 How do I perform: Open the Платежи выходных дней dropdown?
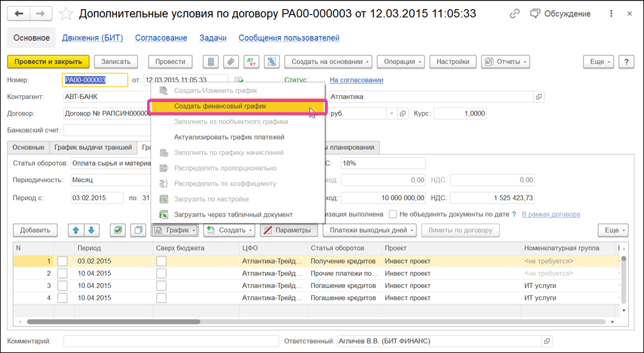click(370, 230)
